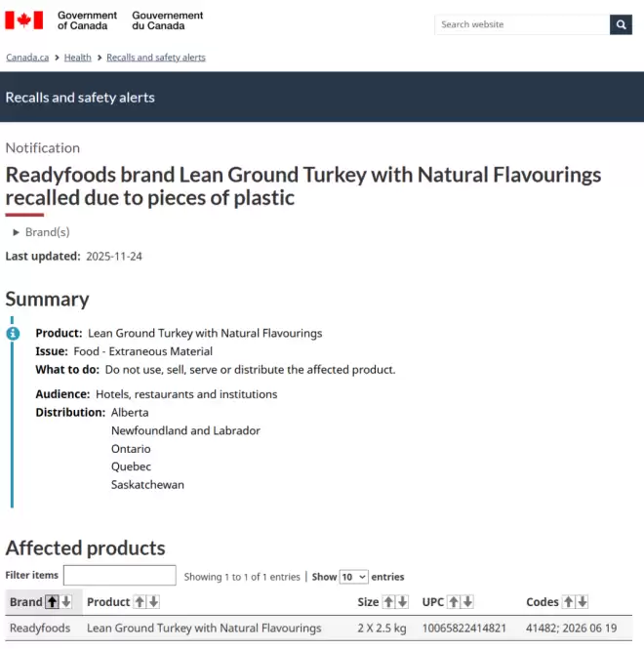Screen dimensions: 644x649
Task: Open the Canada.ca breadcrumb link
Action: [27, 58]
